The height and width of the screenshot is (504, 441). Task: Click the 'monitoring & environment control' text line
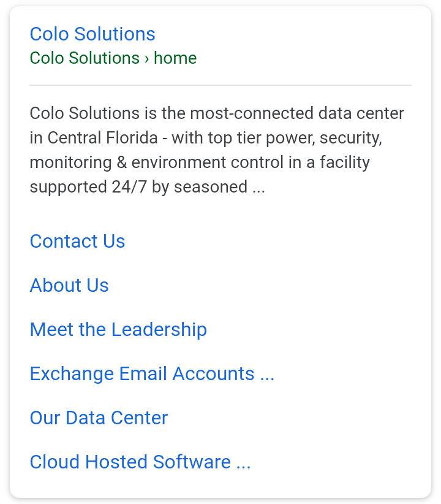click(x=200, y=162)
